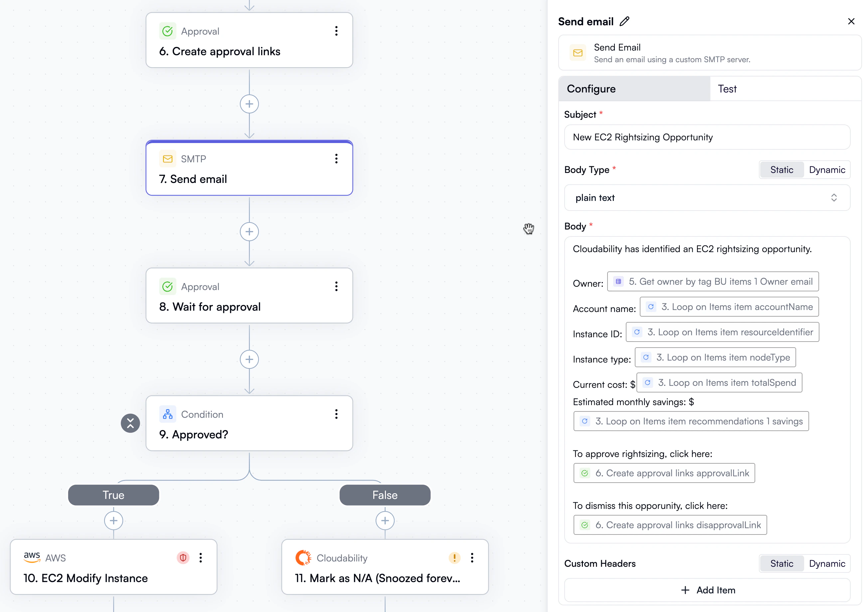Image resolution: width=868 pixels, height=612 pixels.
Task: Open three-dot menu on SMTP Send email step
Action: click(336, 159)
